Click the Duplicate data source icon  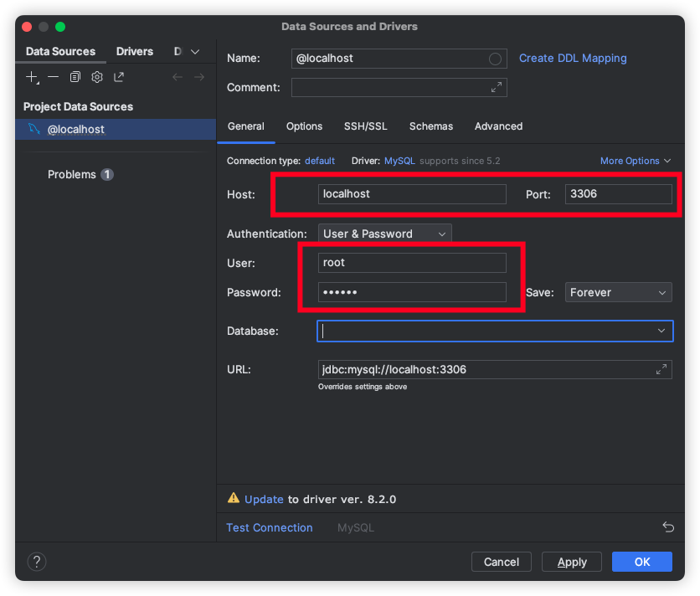click(x=75, y=77)
